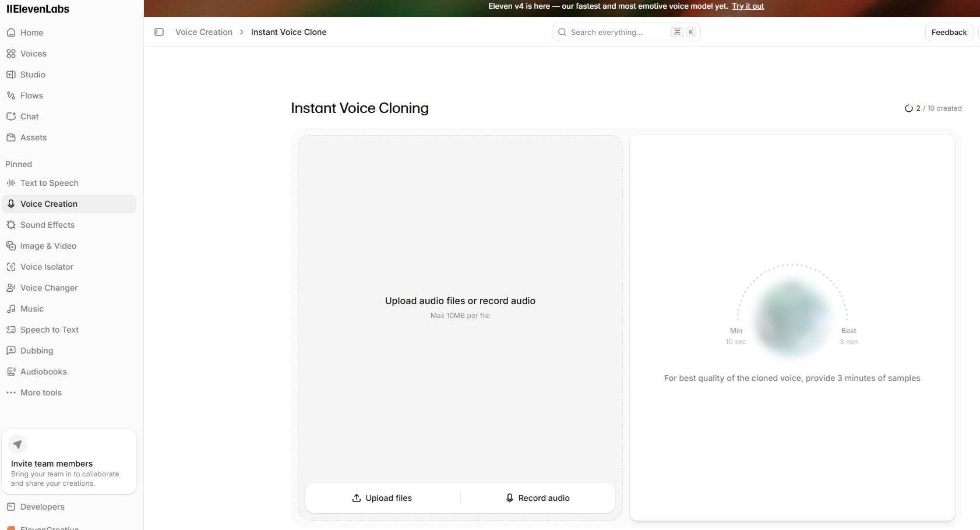Click the Voice Isolator icon
This screenshot has width=980, height=530.
pyautogui.click(x=11, y=267)
